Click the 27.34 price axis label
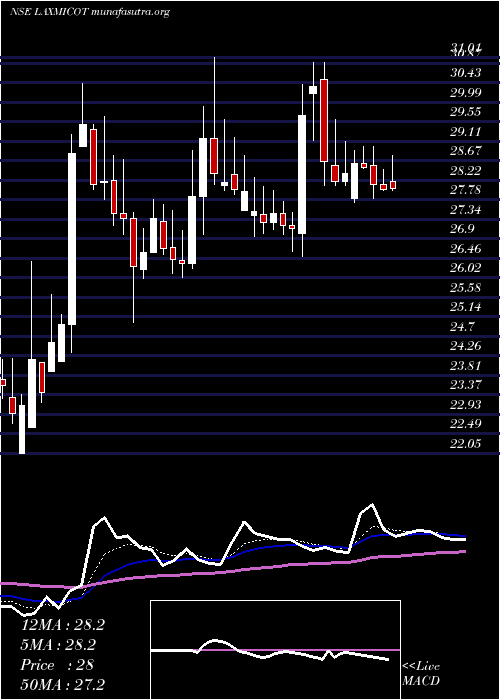Viewport: 500px width, 700px height. click(467, 209)
